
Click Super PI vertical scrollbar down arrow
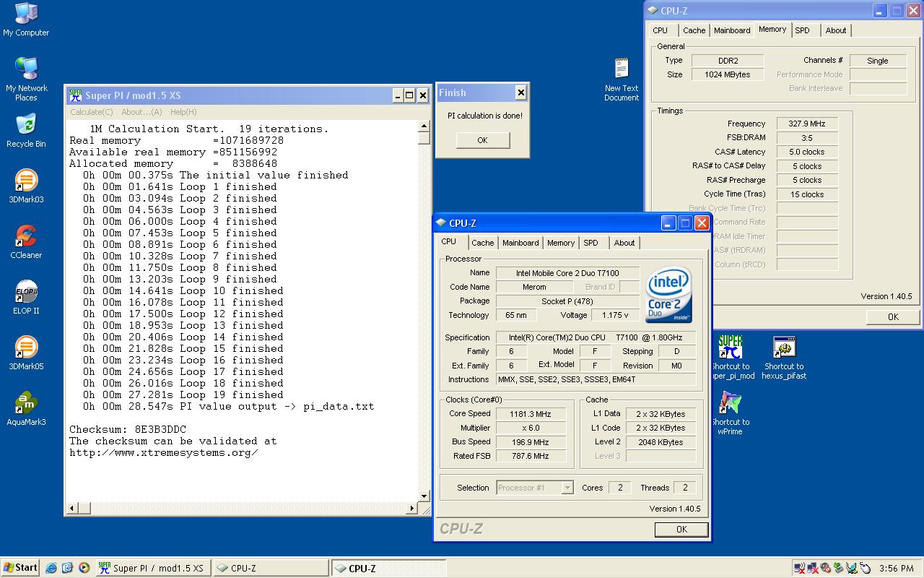tap(424, 496)
